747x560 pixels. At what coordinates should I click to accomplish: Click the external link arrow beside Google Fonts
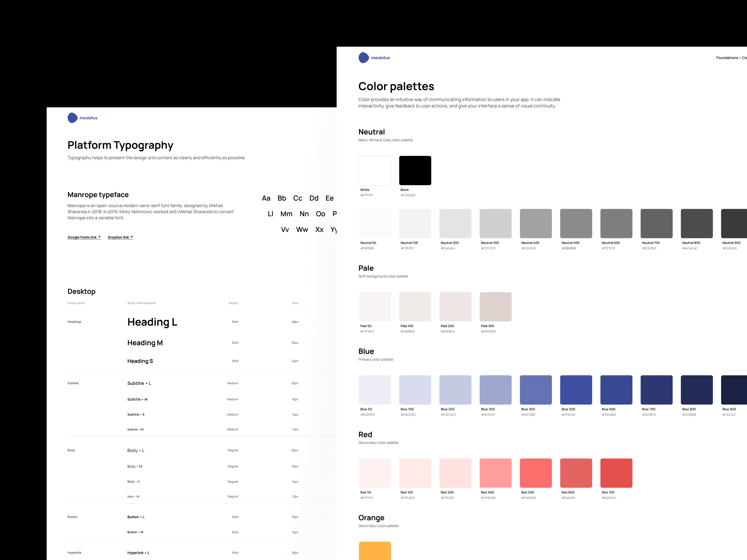[x=99, y=237]
